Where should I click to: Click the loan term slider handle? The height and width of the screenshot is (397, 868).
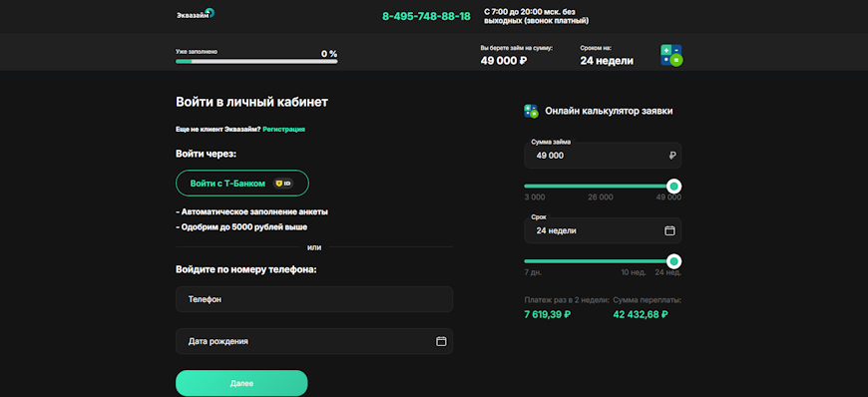tap(673, 261)
